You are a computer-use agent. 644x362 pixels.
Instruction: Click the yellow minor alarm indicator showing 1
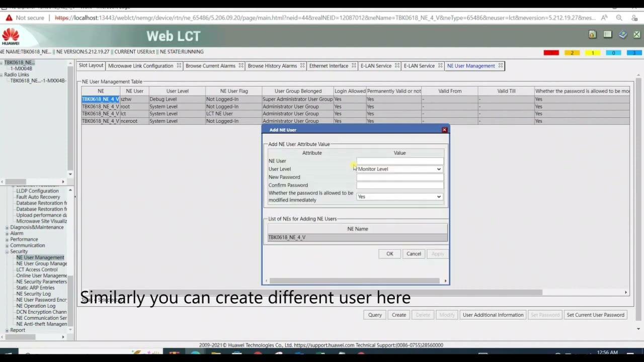pos(593,53)
